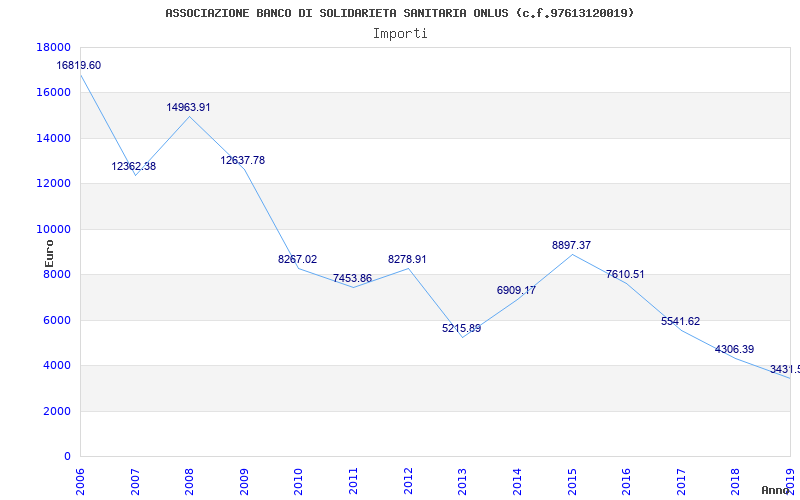Image resolution: width=800 pixels, height=500 pixels.
Task: Select the 8897.37 peak for 2015
Action: point(571,245)
